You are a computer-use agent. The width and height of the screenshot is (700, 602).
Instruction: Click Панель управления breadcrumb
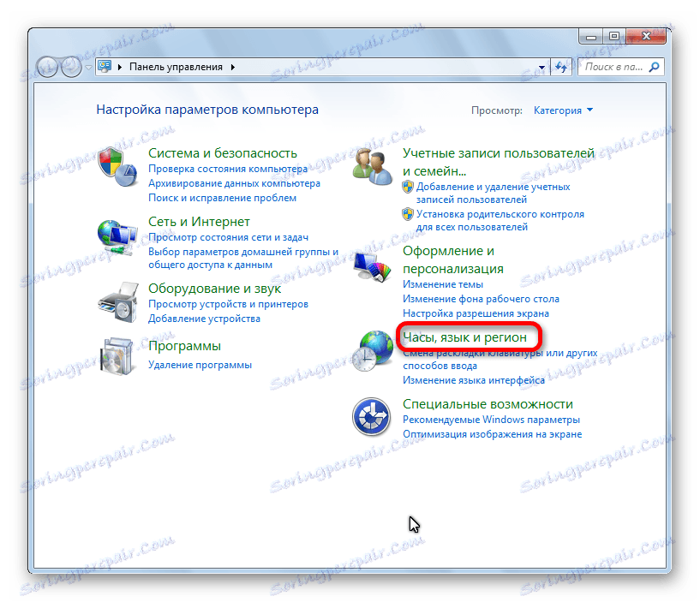click(x=176, y=67)
